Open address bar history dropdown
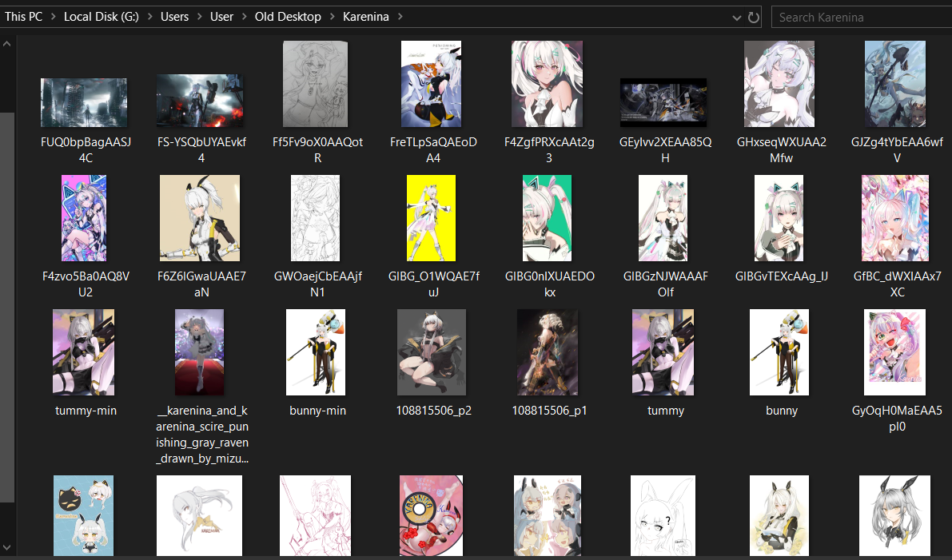Image resolution: width=952 pixels, height=560 pixels. (x=736, y=18)
